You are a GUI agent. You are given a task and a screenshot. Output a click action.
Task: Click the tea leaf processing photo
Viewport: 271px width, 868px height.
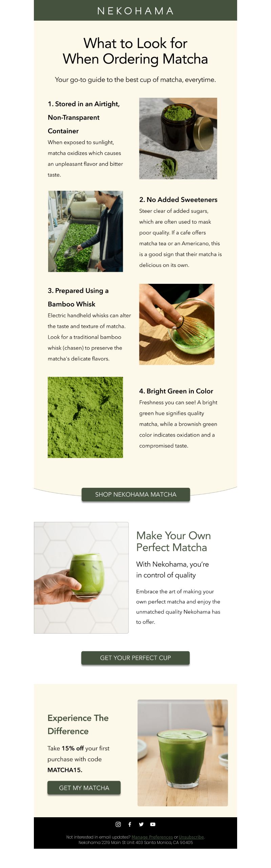pos(85,231)
